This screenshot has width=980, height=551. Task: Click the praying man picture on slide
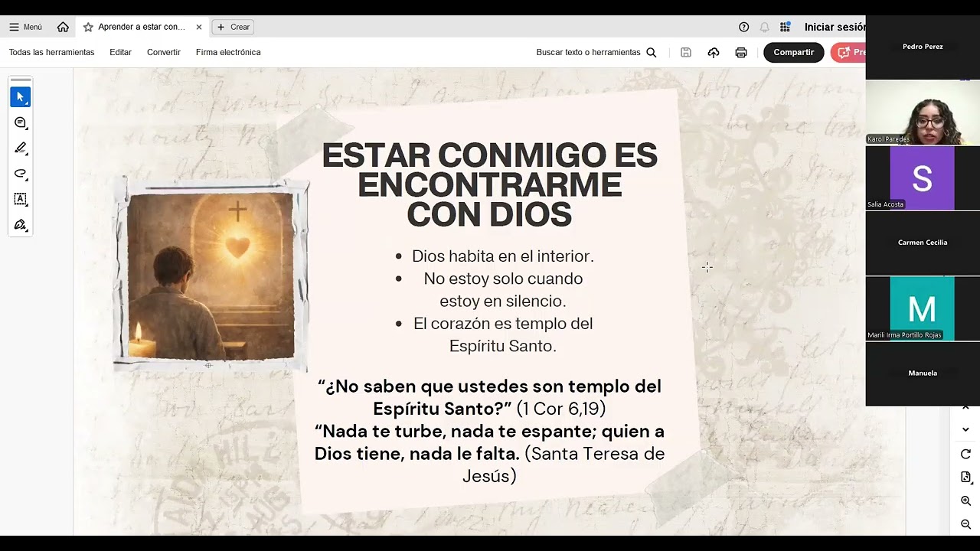pyautogui.click(x=211, y=275)
